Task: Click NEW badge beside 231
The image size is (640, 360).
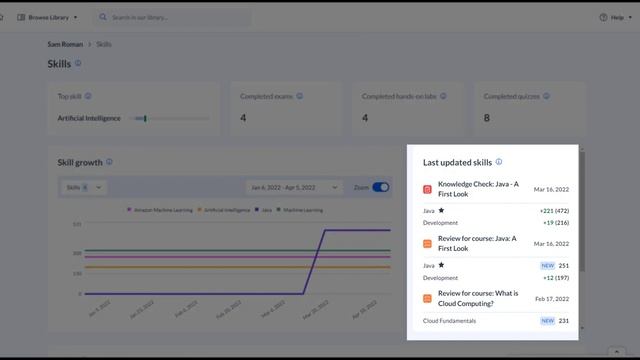Action: coord(547,321)
